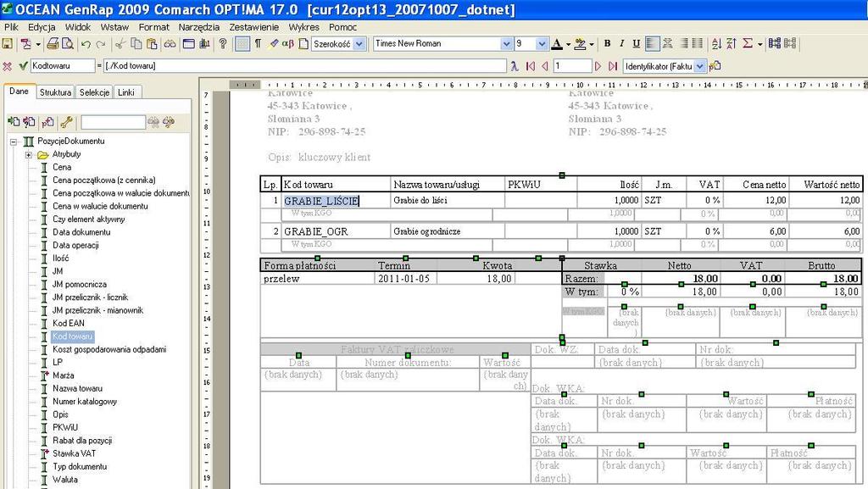
Task: Open the Narzędzia menu
Action: pos(198,26)
